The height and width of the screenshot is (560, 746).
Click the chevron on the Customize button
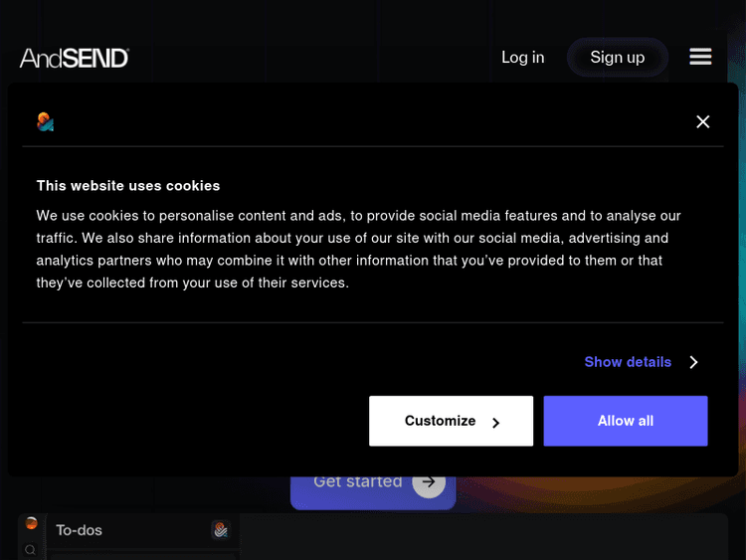click(495, 422)
